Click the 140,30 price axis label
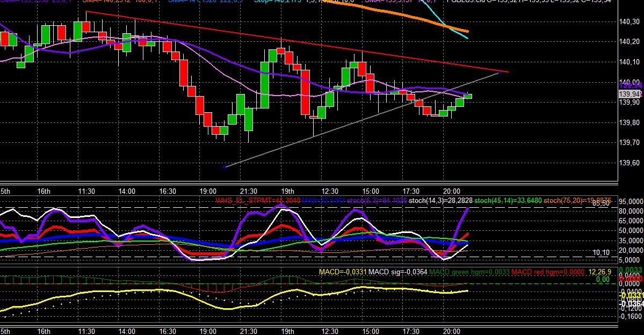This screenshot has height=335, width=644. click(x=629, y=22)
